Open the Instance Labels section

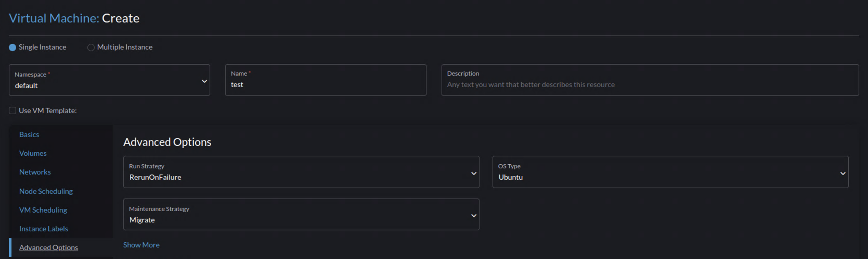43,229
